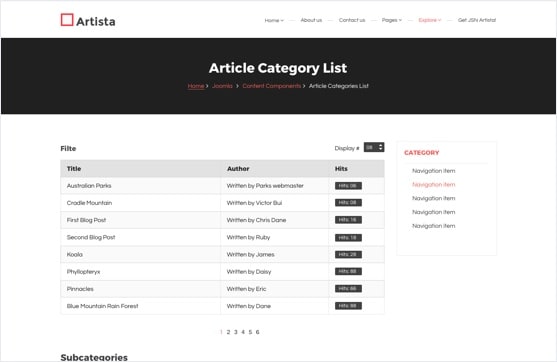The width and height of the screenshot is (557, 362).
Task: Click first Navigation item in Category
Action: 433,171
